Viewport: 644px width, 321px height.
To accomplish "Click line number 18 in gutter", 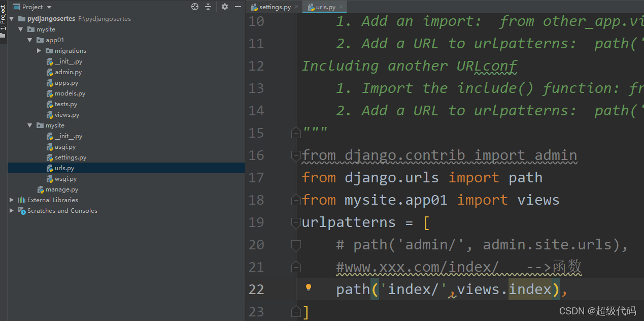I will coord(256,200).
